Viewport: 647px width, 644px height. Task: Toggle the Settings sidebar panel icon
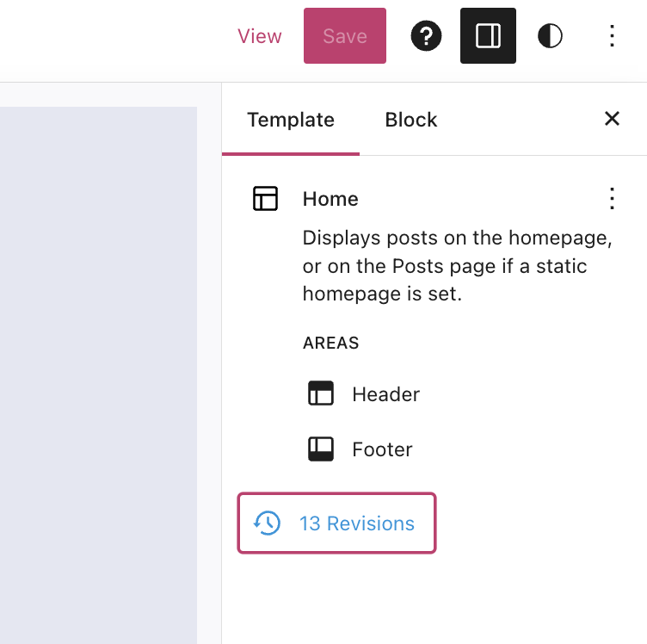pyautogui.click(x=488, y=36)
